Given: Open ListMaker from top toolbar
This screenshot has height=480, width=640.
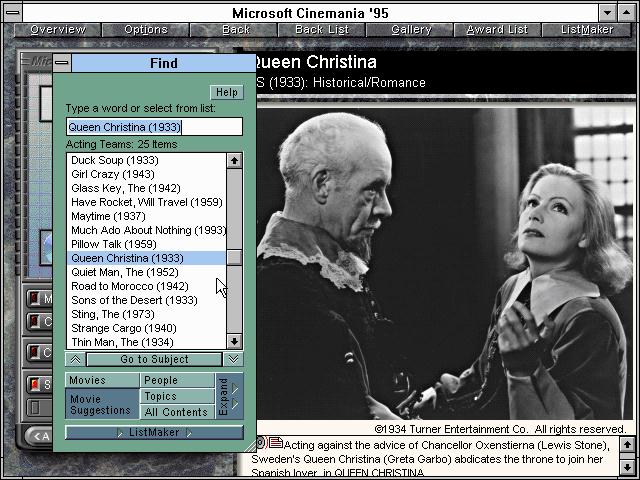Looking at the screenshot, I should 587,30.
